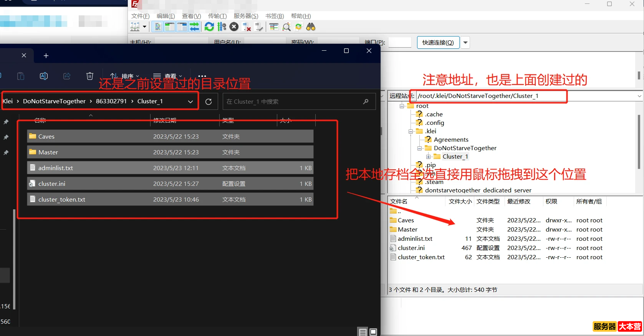Click the Explorer paste icon
The height and width of the screenshot is (336, 644).
(21, 76)
